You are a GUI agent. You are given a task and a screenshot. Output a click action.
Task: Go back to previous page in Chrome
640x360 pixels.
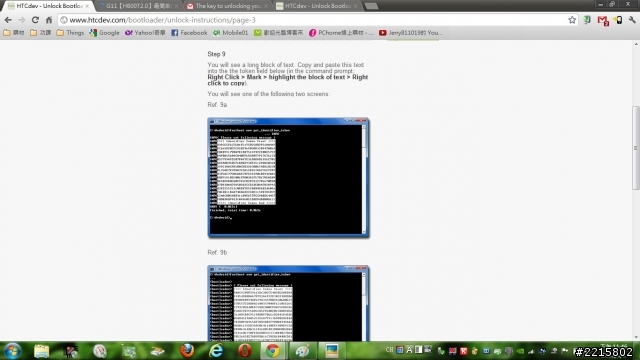pos(8,20)
